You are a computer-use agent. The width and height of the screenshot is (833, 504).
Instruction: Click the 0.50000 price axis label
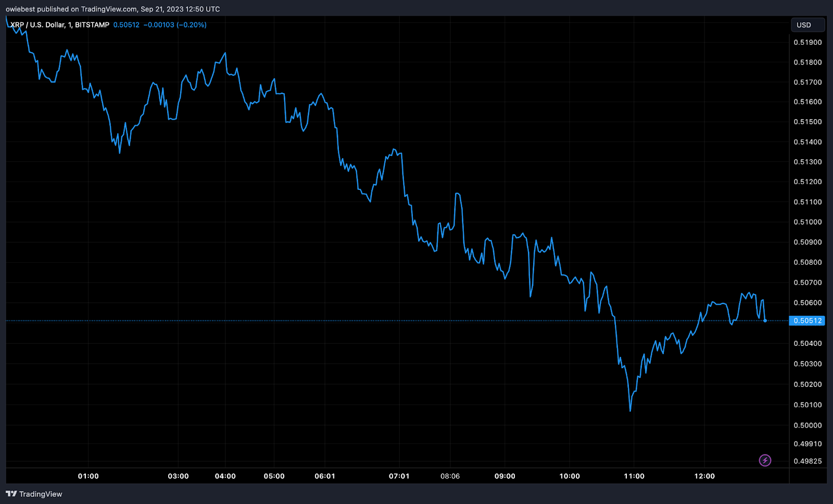(x=807, y=425)
